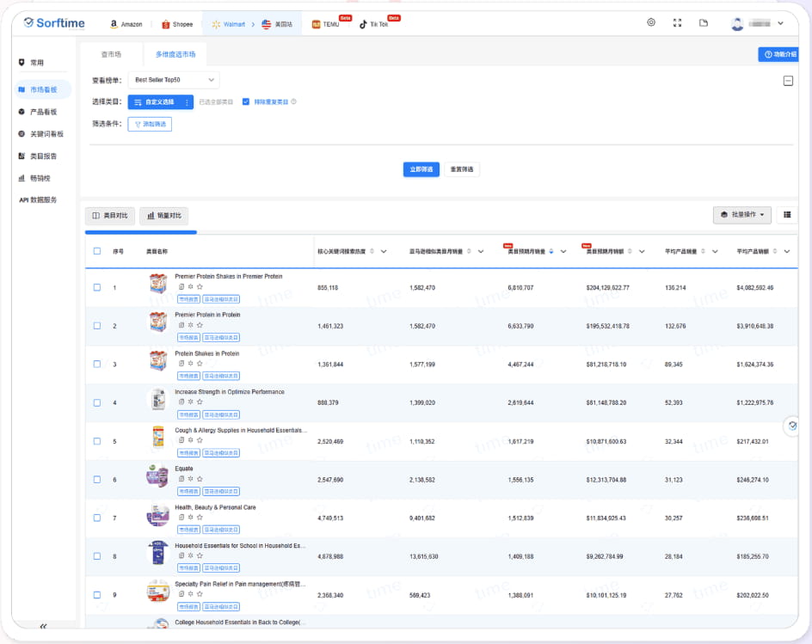Click the copy icon under Premier Protein in Protein

point(181,325)
